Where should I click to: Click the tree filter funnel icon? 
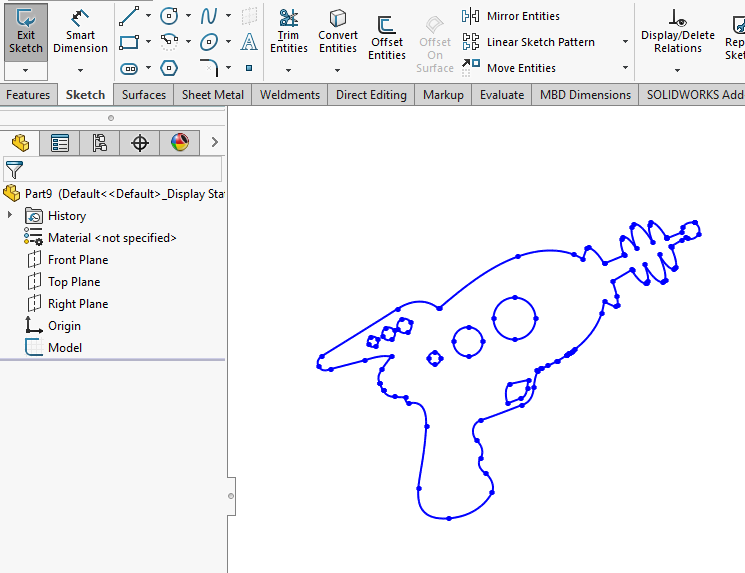coord(14,170)
